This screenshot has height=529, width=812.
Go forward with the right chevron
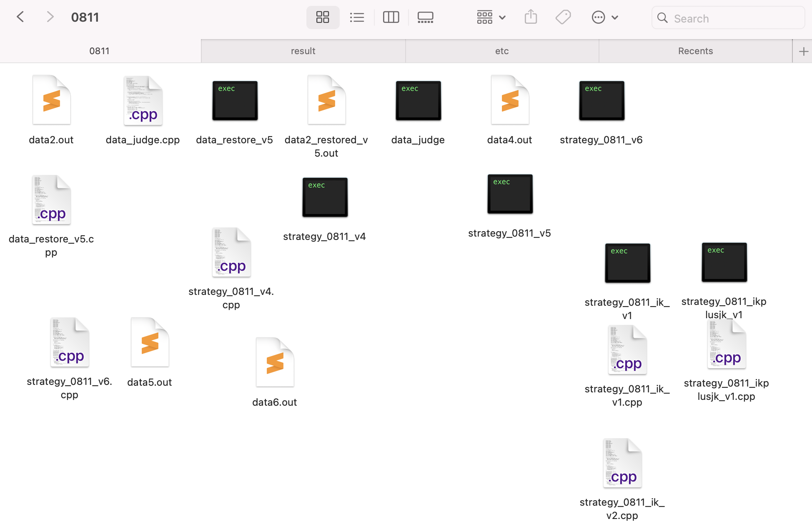pyautogui.click(x=50, y=17)
